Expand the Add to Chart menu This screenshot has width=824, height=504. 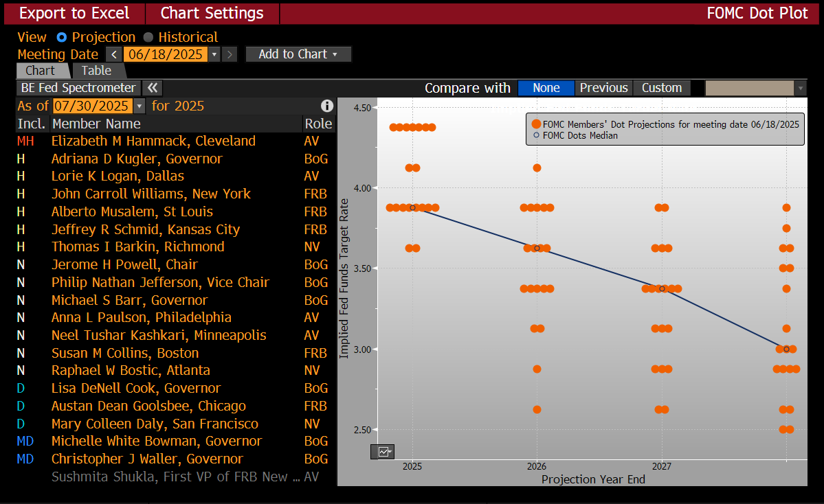(x=298, y=55)
